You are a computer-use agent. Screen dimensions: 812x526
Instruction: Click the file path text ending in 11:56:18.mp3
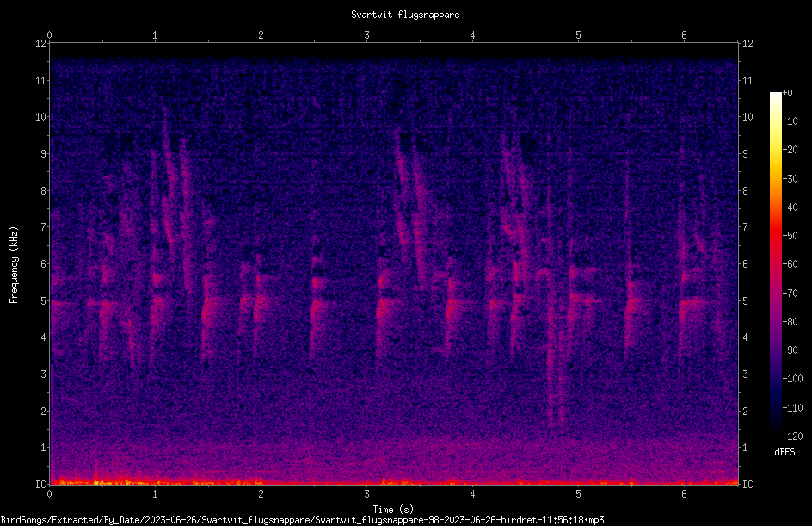[x=303, y=520]
